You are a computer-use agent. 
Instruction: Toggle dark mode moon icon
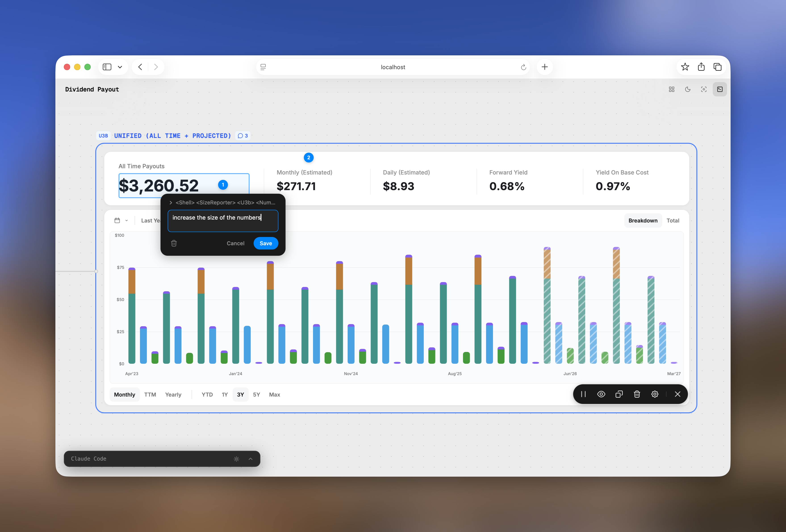(x=688, y=89)
